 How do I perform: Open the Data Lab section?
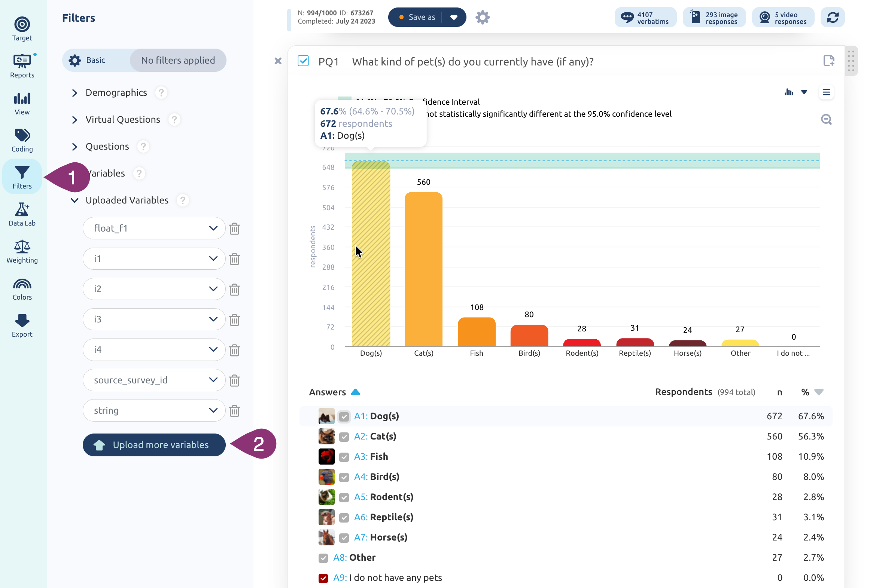click(x=22, y=214)
